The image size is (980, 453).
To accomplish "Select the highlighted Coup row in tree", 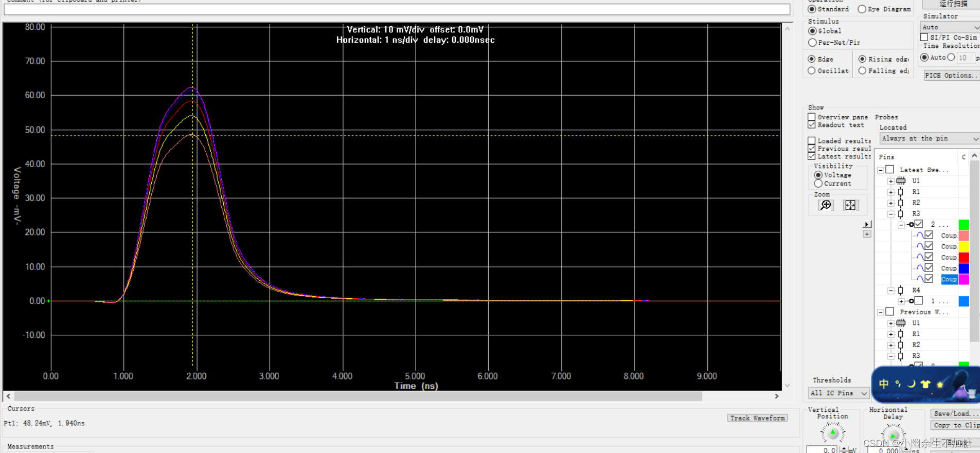I will point(949,279).
